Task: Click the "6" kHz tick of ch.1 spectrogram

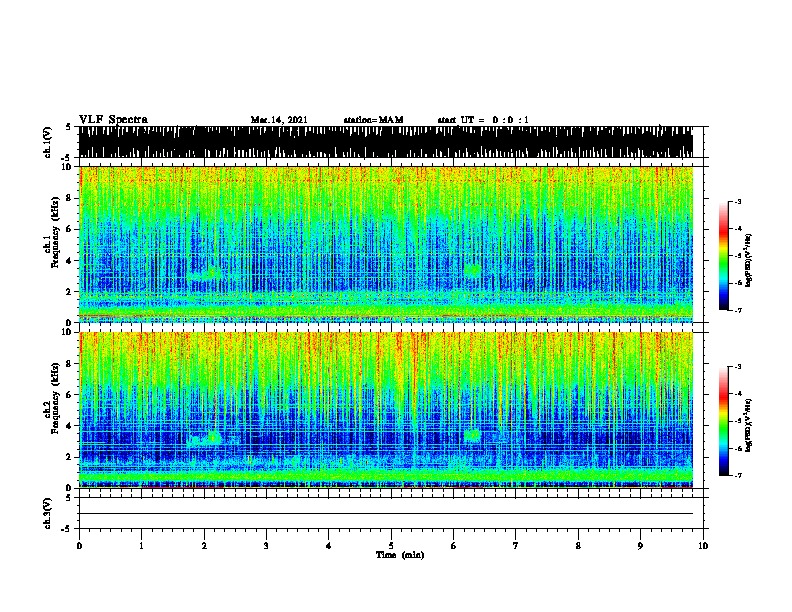Action: (x=69, y=229)
